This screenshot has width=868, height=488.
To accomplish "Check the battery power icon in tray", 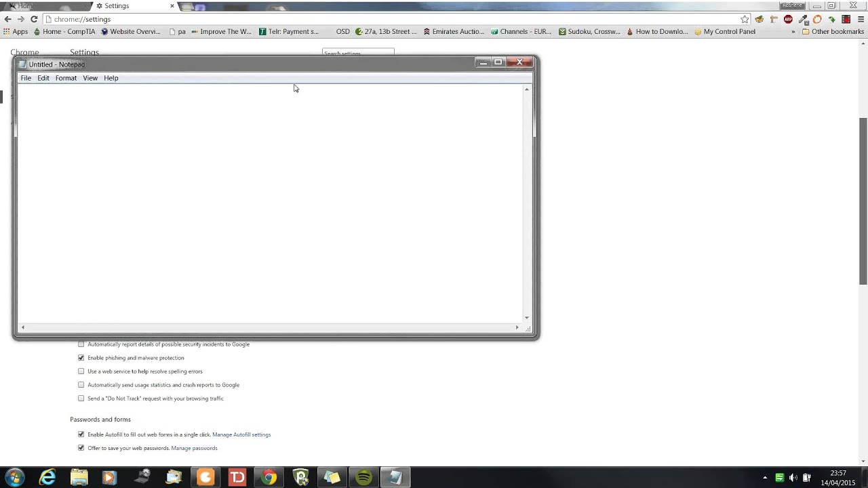I will 807,478.
